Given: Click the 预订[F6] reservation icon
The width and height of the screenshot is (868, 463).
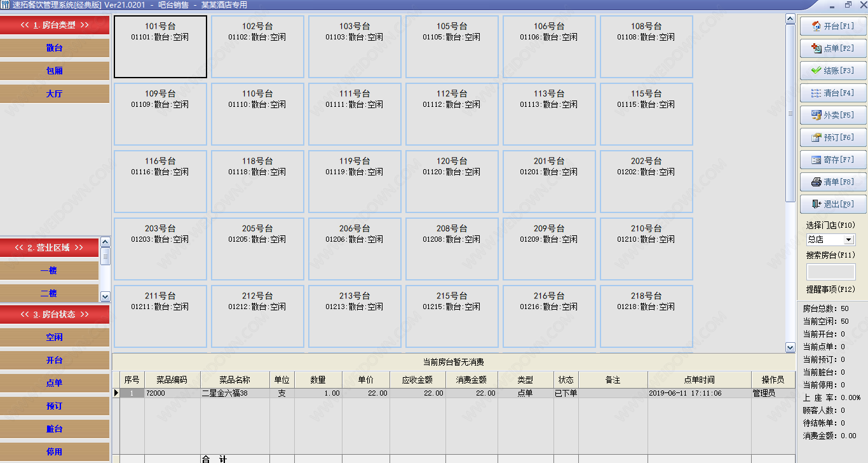Looking at the screenshot, I should click(x=817, y=137).
